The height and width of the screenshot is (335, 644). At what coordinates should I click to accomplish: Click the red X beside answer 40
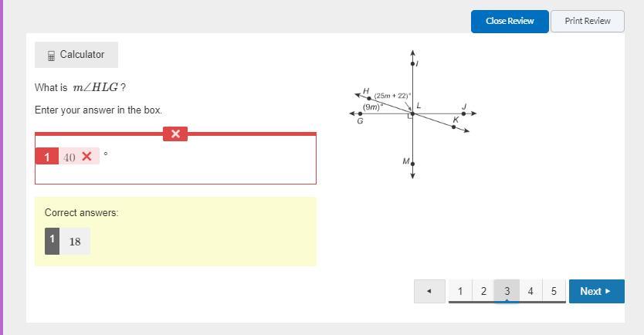click(86, 157)
